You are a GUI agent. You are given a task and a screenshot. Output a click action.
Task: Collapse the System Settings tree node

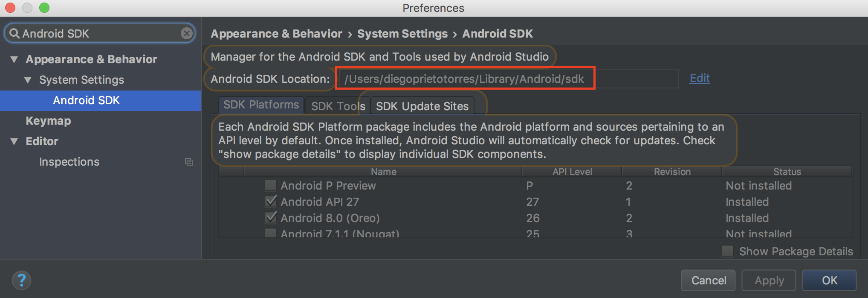coord(28,80)
